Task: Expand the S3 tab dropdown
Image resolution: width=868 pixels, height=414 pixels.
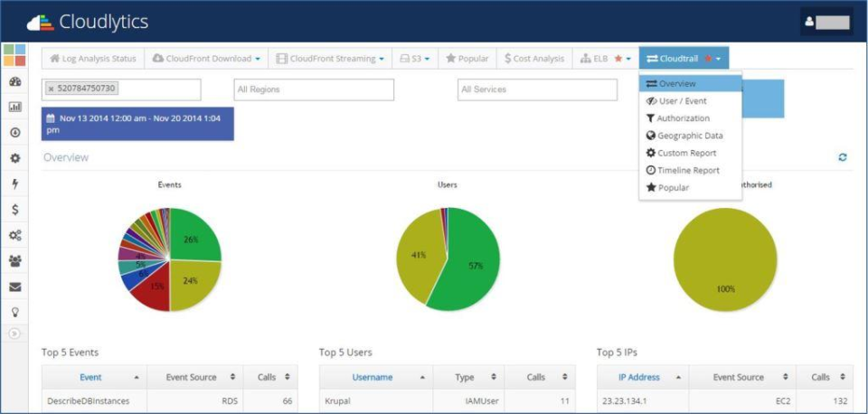Action: [x=415, y=58]
